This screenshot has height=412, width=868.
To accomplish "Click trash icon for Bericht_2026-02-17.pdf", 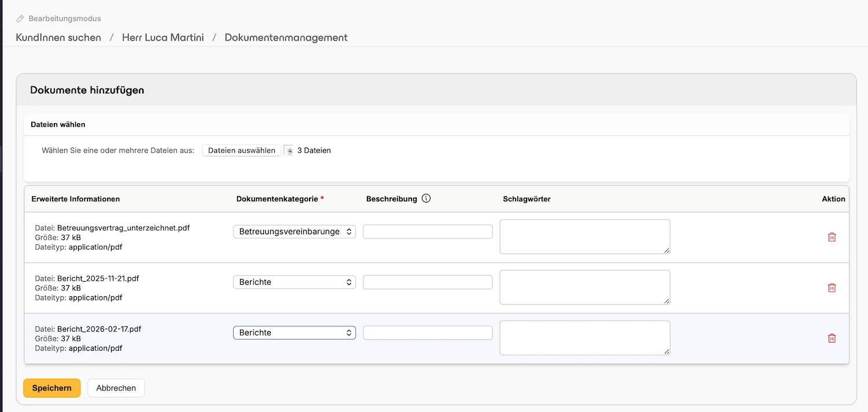I will point(832,338).
